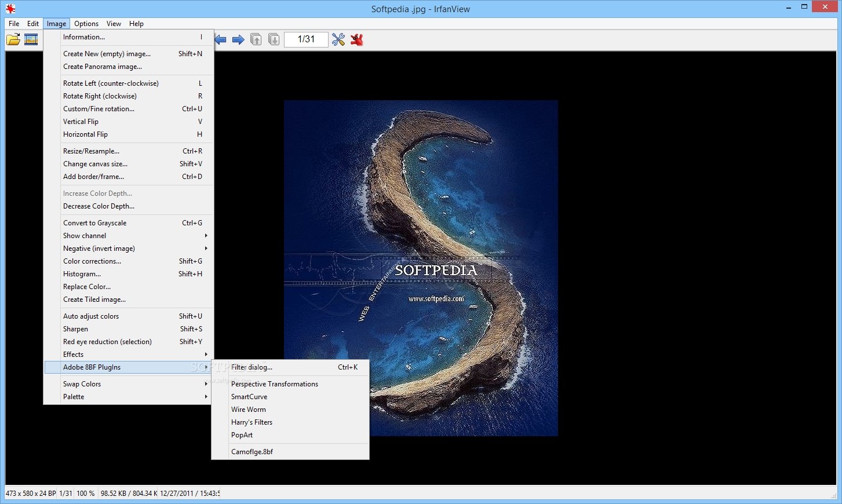Select Create Panorama image...

[x=129, y=67]
